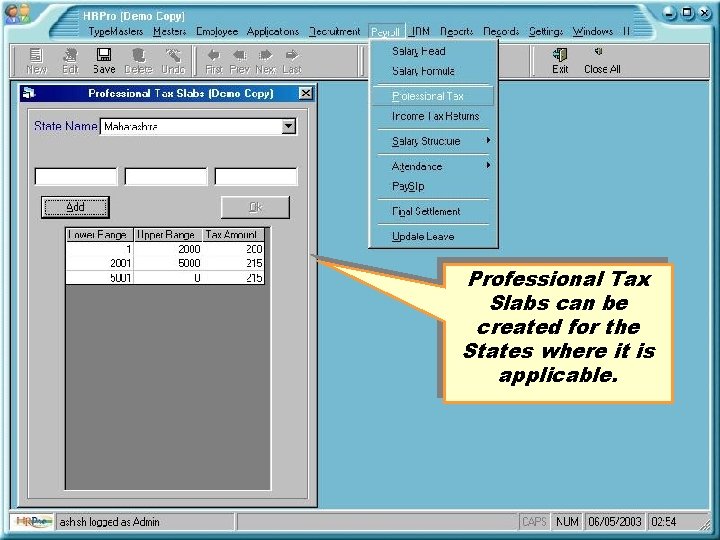The width and height of the screenshot is (720, 540).
Task: Open the TypeMasters menu
Action: click(x=116, y=31)
